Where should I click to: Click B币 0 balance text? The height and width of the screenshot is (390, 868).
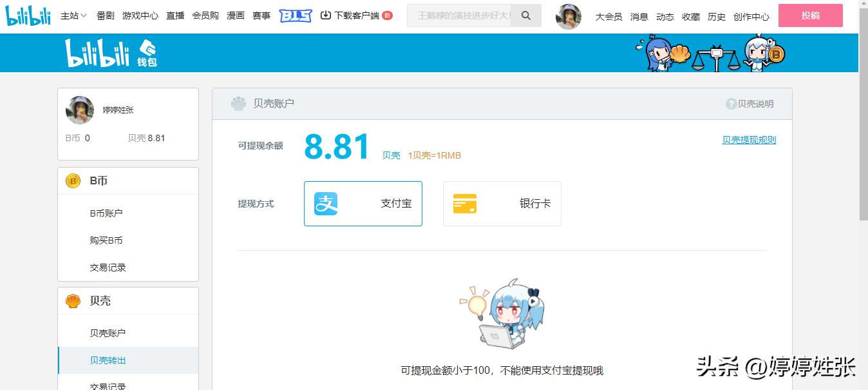[78, 138]
